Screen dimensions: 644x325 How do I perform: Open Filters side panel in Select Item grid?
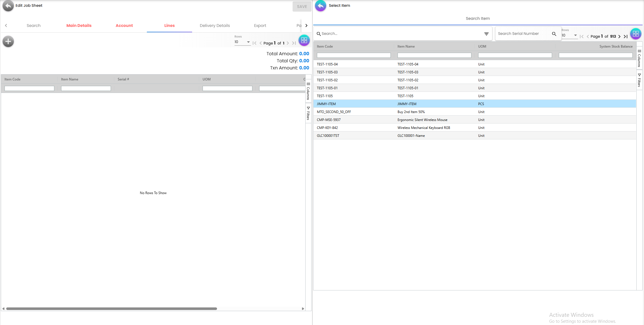[639, 80]
